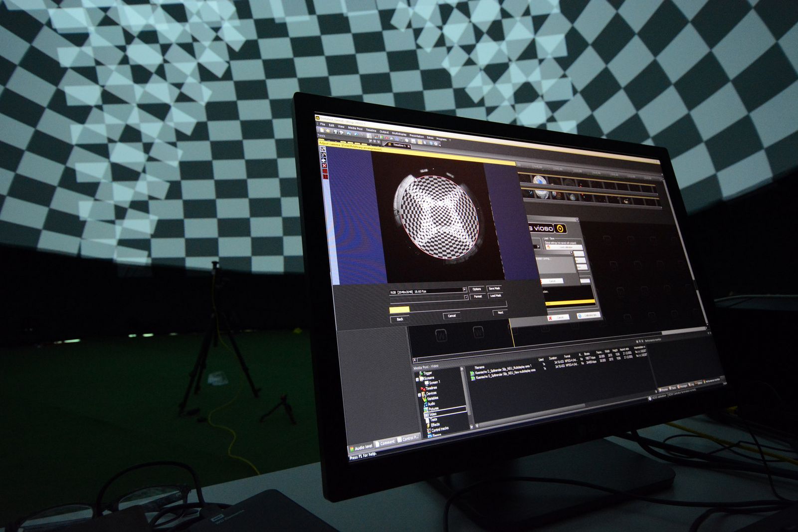
Task: Select the bottom red pattern tool
Action: tap(325, 177)
